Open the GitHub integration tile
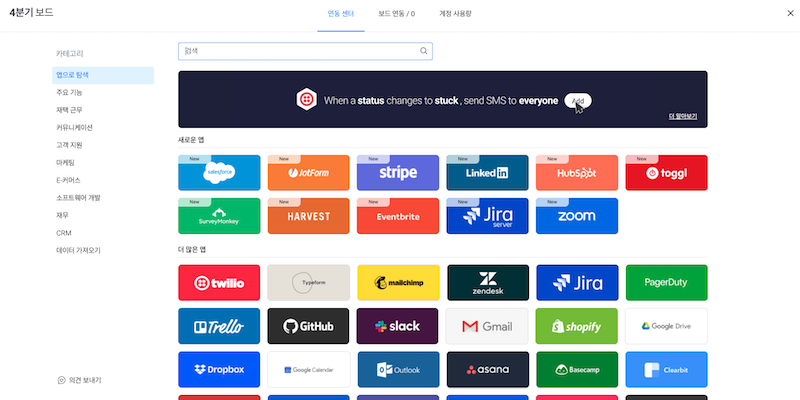The height and width of the screenshot is (400, 800). (309, 326)
